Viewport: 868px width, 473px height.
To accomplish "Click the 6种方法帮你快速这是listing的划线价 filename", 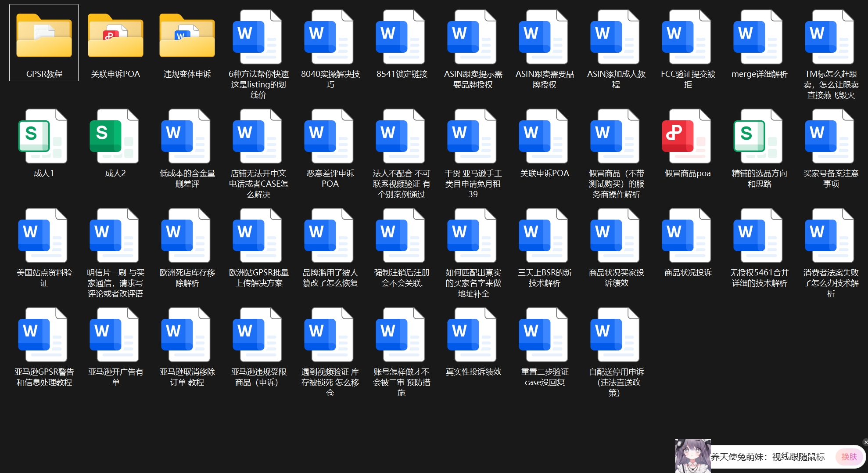I will click(x=258, y=84).
